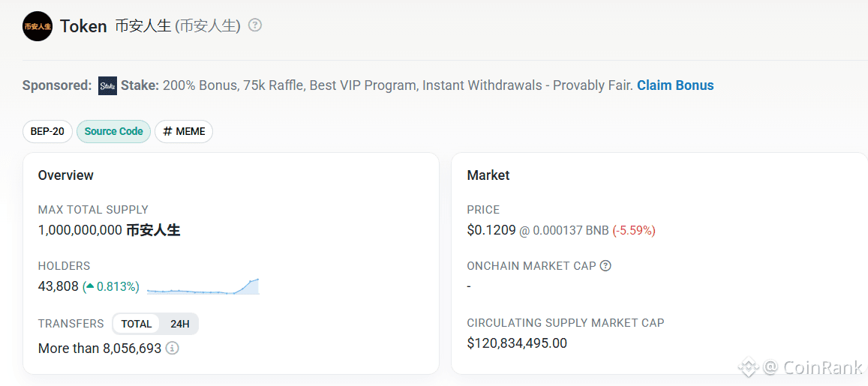The width and height of the screenshot is (868, 386).
Task: Click the help icon beside token name
Action: 255,25
